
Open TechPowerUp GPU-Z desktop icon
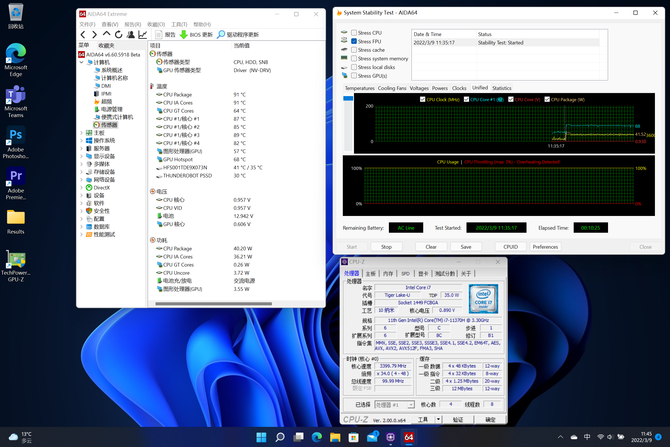(x=16, y=260)
